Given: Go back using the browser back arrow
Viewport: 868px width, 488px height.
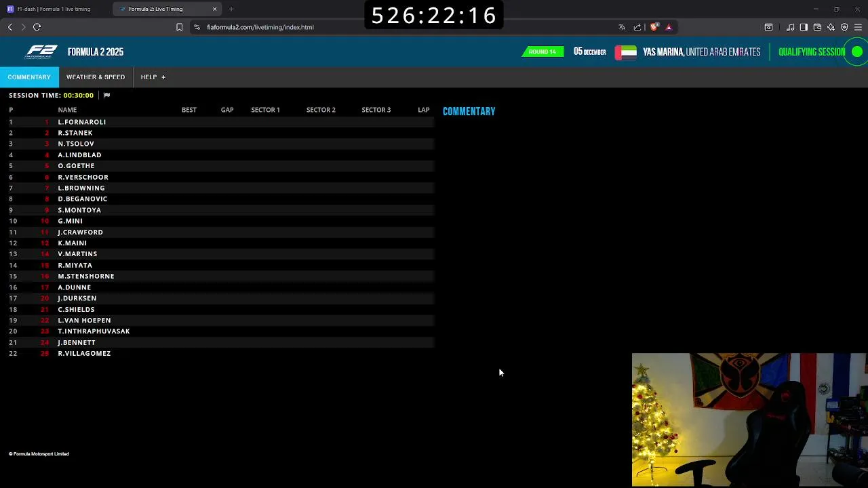Looking at the screenshot, I should [x=9, y=27].
